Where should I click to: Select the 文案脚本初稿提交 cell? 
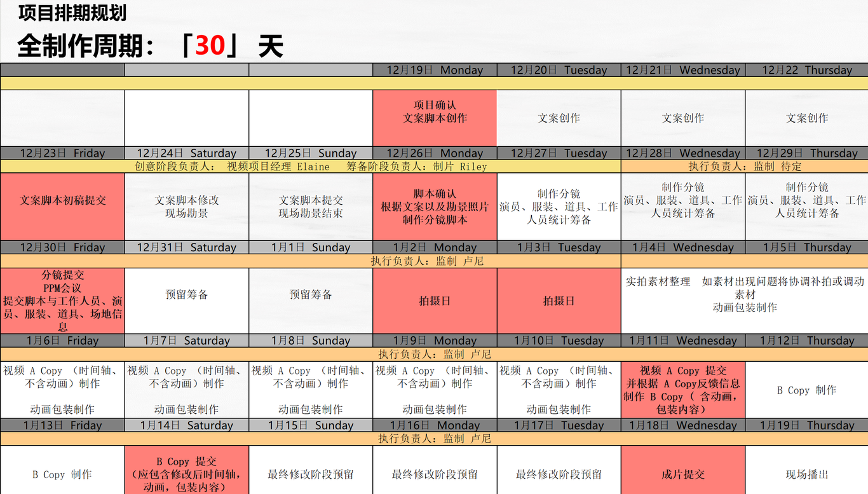(62, 207)
